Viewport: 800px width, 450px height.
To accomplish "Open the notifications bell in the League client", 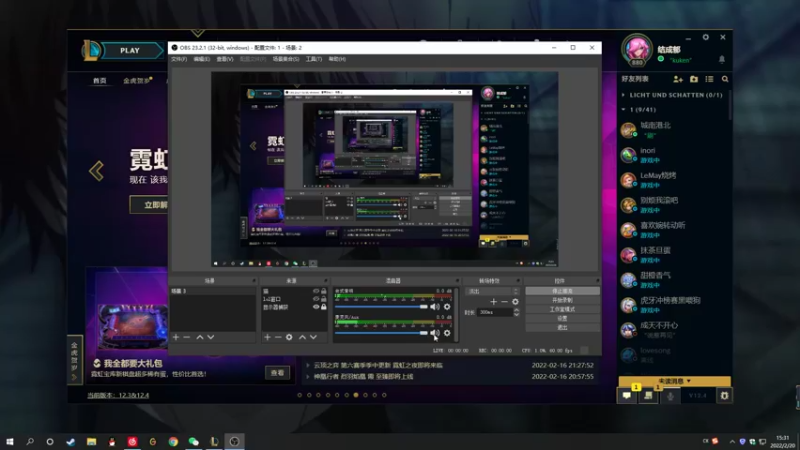I will (x=722, y=60).
